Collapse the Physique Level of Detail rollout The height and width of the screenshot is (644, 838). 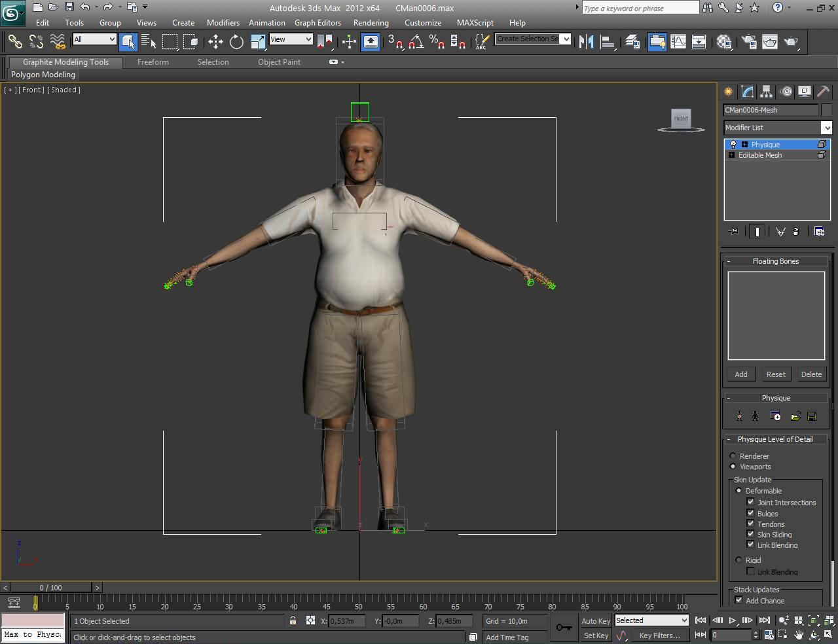775,439
